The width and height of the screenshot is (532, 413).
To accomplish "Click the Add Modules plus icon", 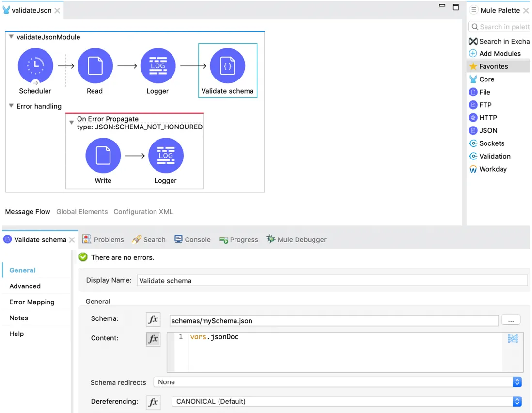I will (x=472, y=54).
